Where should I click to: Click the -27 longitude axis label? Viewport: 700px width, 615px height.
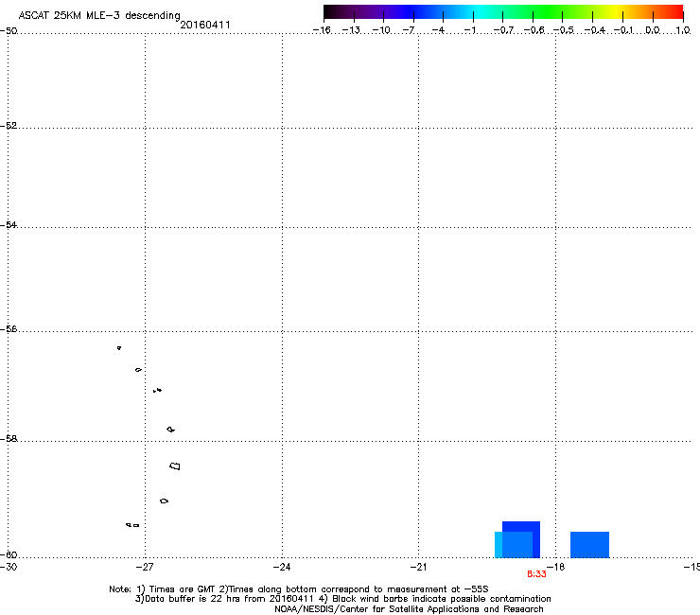[145, 567]
